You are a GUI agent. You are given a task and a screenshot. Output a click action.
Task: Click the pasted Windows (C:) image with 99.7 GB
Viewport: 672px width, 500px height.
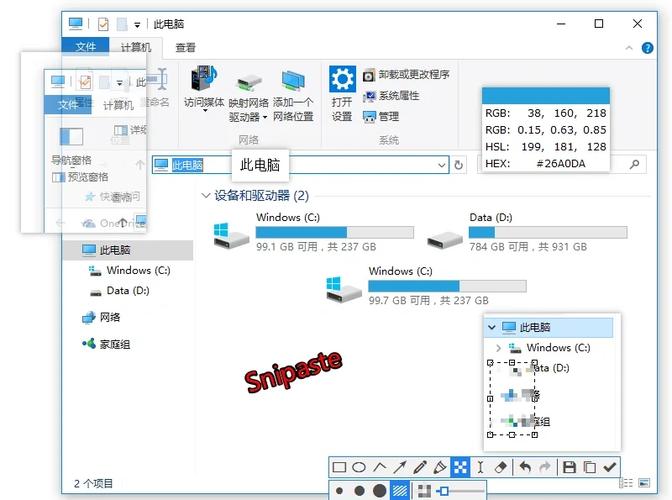tap(426, 286)
